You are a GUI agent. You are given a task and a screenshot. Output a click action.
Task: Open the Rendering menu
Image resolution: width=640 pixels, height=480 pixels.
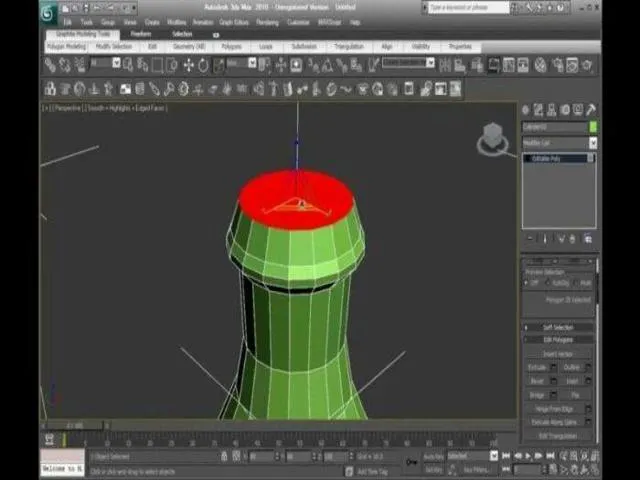pyautogui.click(x=267, y=21)
